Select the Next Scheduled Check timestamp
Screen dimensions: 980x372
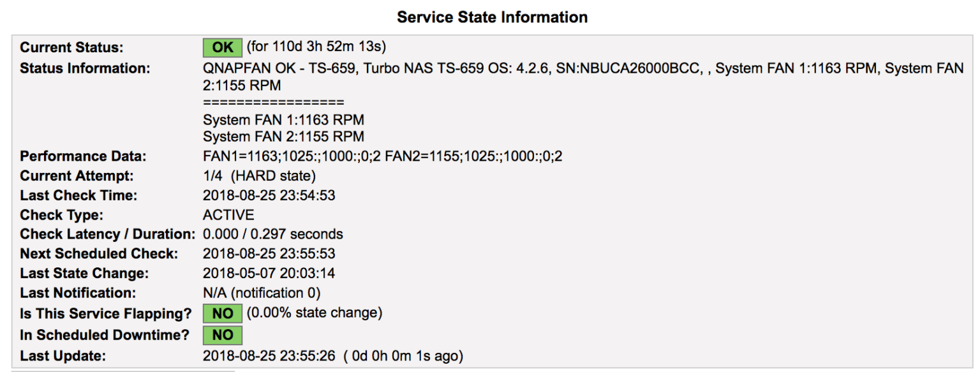pyautogui.click(x=269, y=253)
